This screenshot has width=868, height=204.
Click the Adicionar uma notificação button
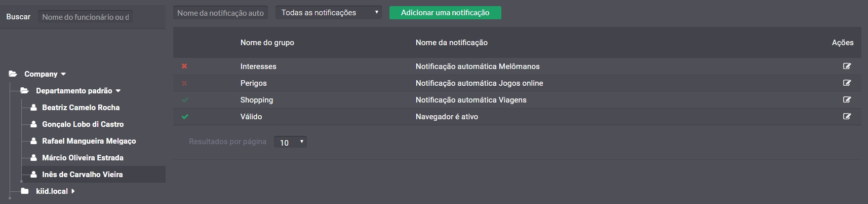tap(445, 13)
